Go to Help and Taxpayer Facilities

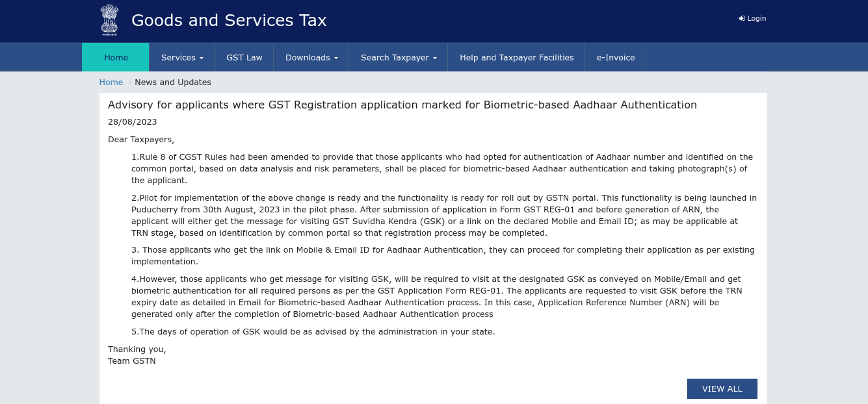pyautogui.click(x=516, y=57)
